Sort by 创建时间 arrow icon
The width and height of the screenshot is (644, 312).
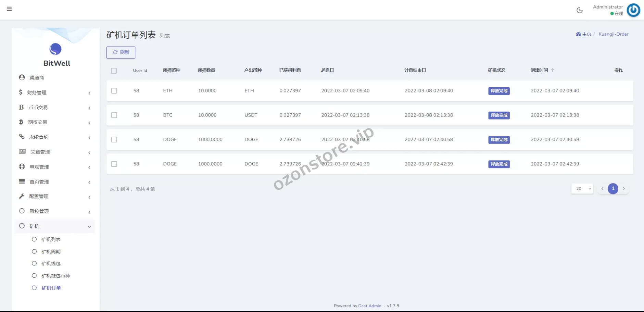(553, 70)
